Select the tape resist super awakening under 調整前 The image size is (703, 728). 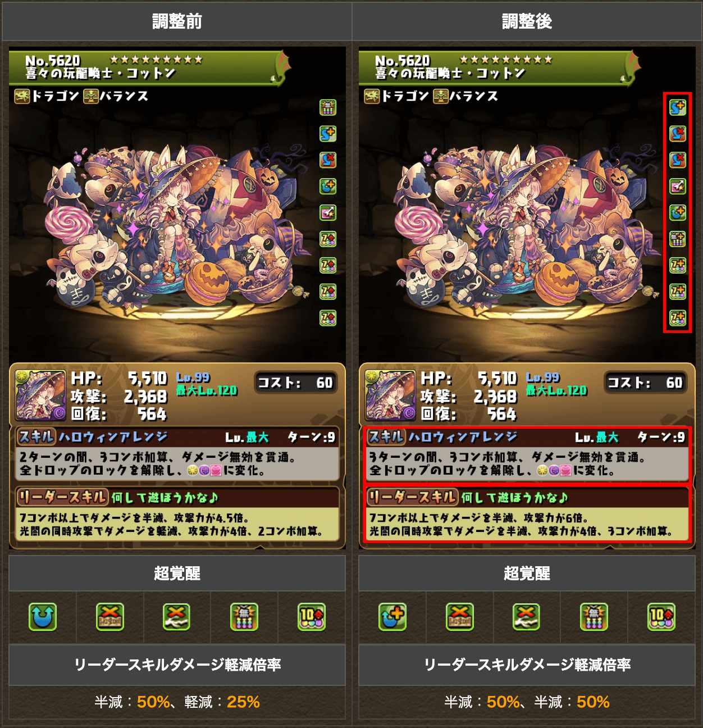click(x=110, y=617)
